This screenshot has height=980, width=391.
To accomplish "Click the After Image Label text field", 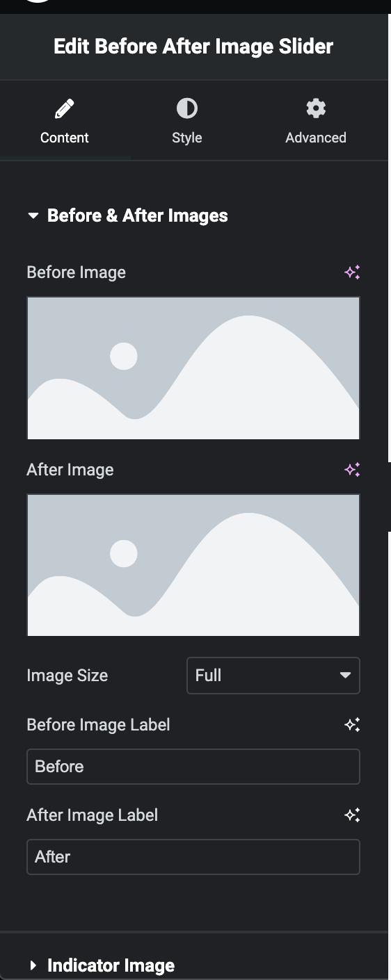I will coord(193,857).
